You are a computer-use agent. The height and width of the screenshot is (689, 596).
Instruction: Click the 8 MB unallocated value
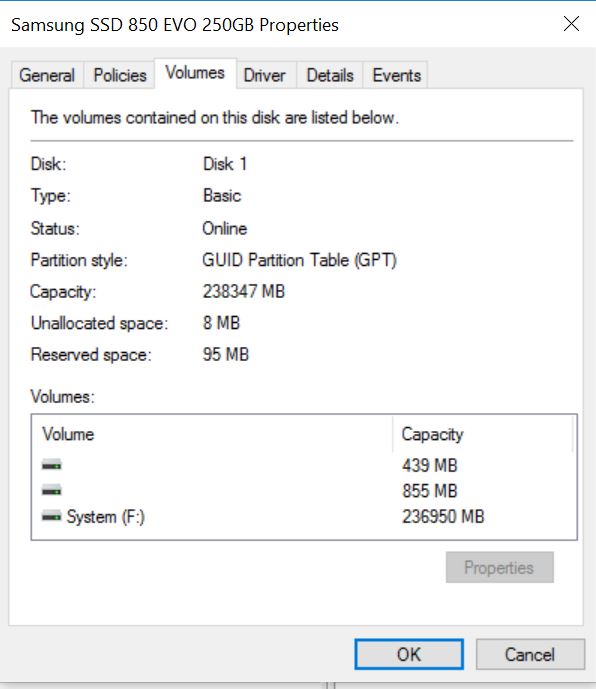coord(221,323)
